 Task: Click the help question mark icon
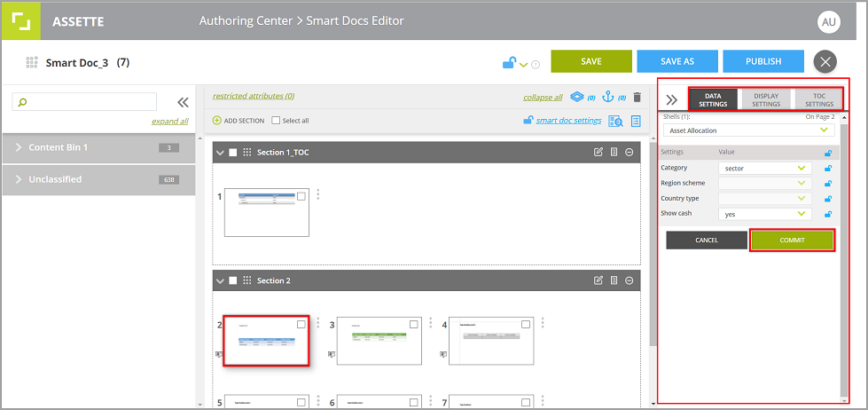(x=536, y=65)
